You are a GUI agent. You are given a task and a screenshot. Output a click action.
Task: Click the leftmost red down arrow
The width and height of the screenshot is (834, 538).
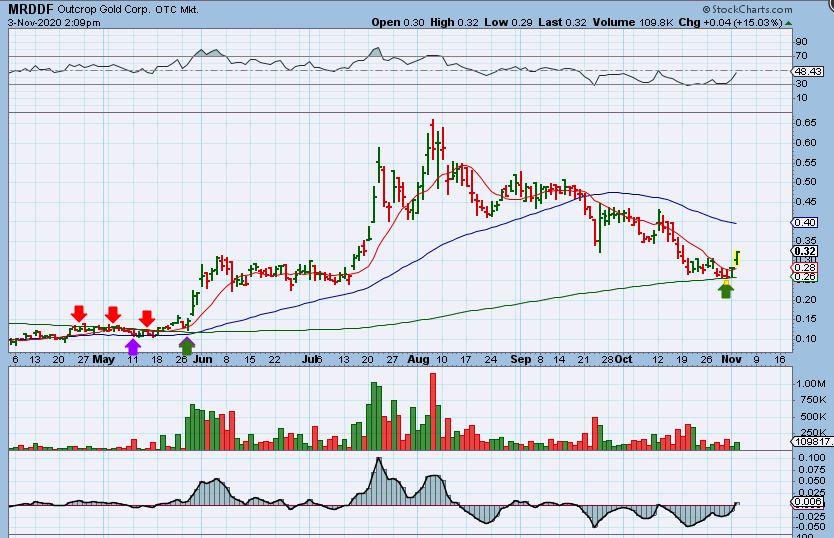click(78, 315)
